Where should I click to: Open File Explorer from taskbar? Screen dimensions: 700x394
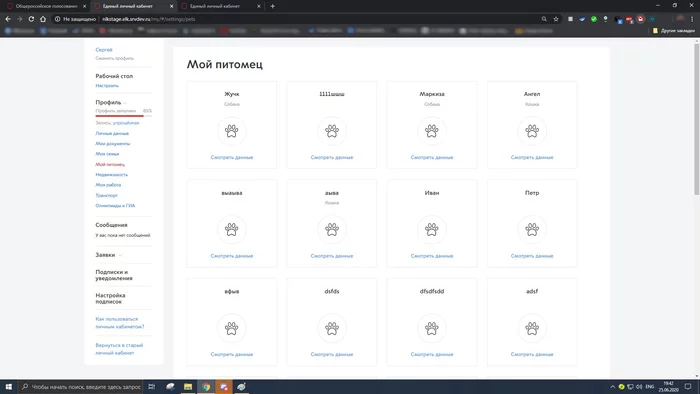click(x=188, y=386)
